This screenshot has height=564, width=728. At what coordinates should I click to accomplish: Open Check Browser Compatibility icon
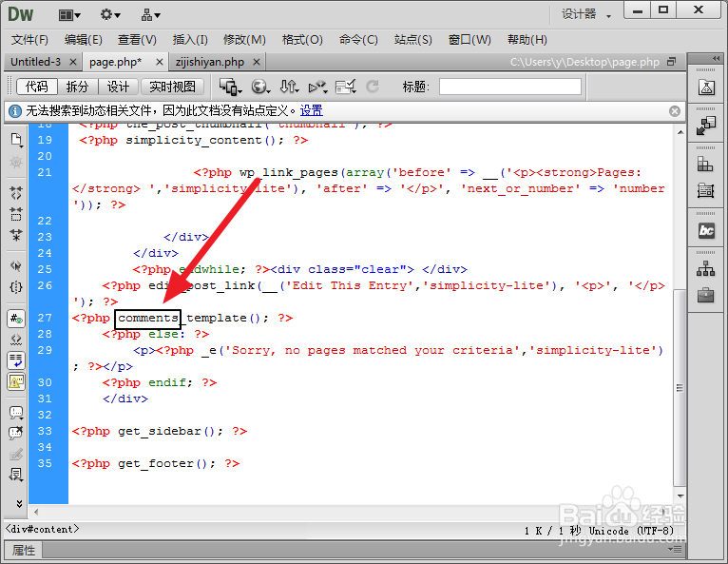[x=345, y=87]
